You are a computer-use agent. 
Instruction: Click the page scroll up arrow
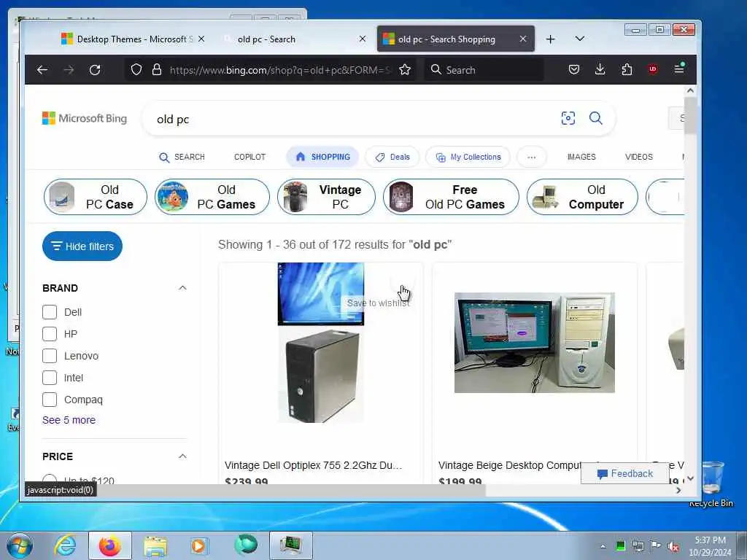(690, 90)
